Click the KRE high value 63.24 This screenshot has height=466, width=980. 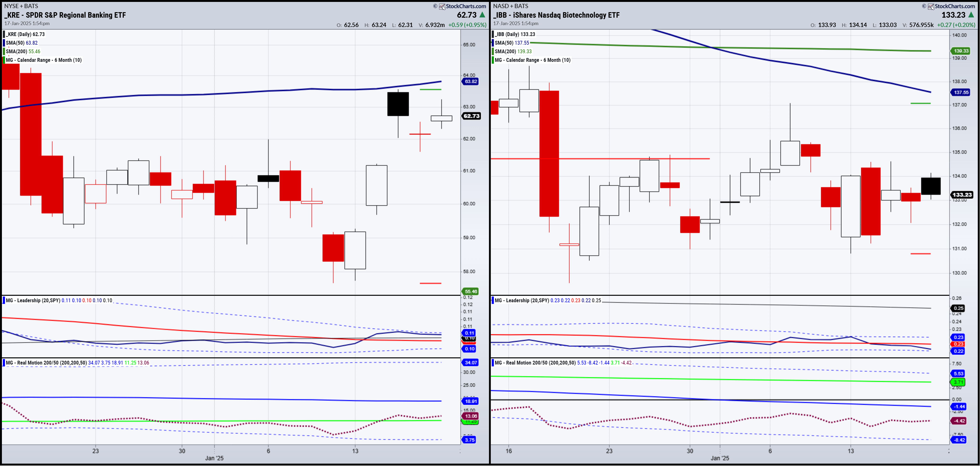click(x=379, y=25)
